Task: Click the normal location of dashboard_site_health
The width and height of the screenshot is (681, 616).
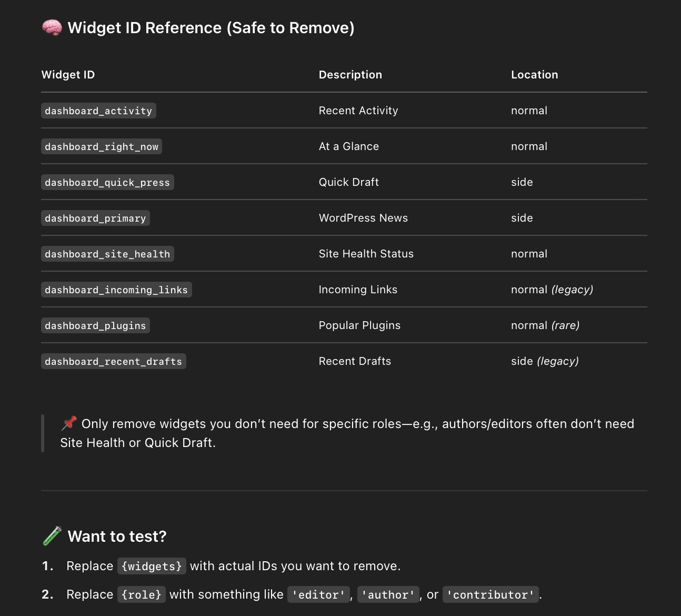Action: pos(529,254)
